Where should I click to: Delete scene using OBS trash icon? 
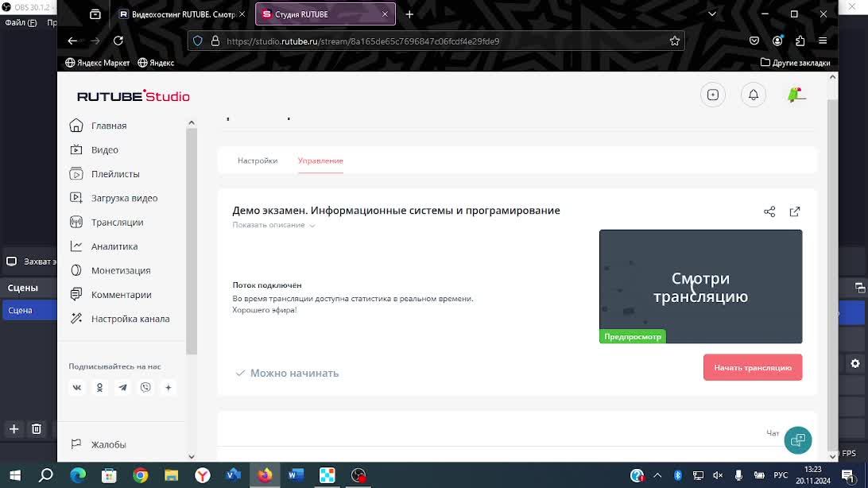[x=37, y=429]
